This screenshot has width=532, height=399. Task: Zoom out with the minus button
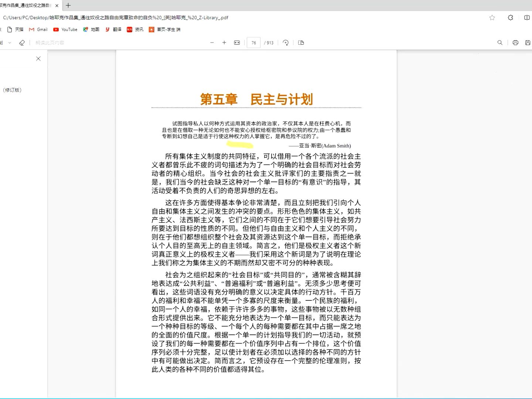click(212, 43)
